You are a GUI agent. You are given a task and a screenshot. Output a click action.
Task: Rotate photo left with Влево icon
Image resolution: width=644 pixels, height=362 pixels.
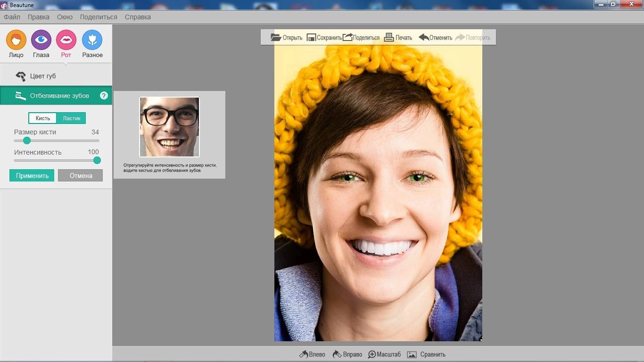click(304, 354)
